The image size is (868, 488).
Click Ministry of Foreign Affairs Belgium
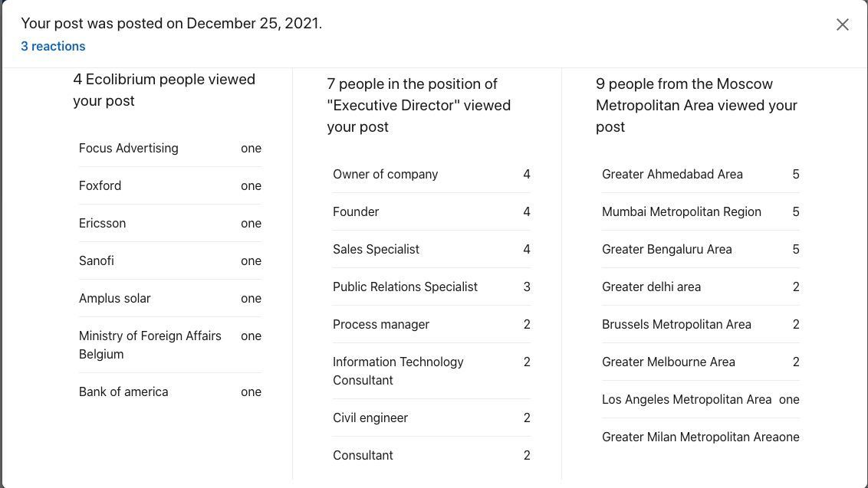click(150, 345)
